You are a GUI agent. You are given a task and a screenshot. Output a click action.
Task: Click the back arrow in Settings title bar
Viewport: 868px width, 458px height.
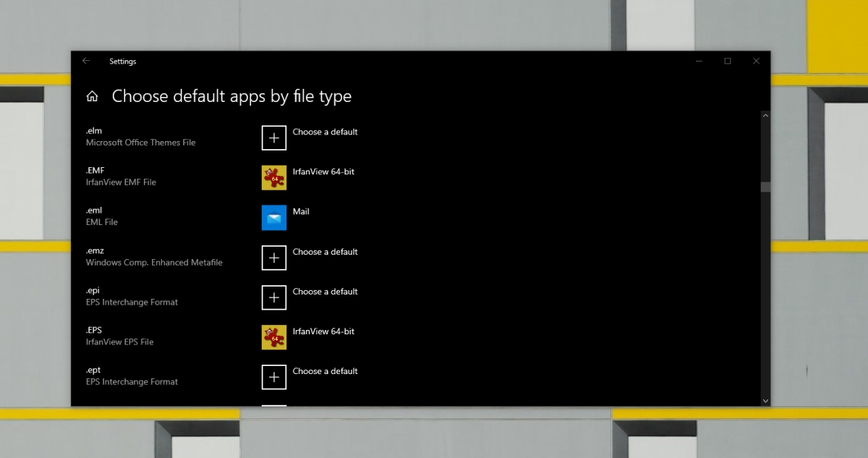86,61
